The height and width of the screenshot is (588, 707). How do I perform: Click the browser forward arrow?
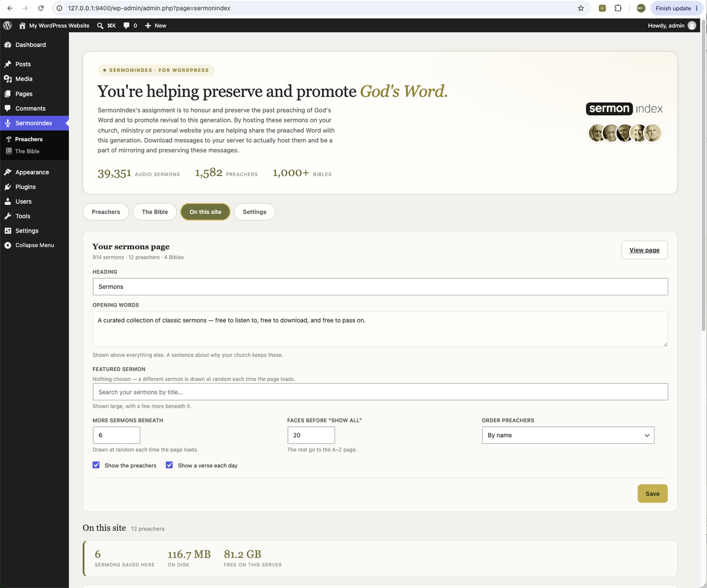25,8
